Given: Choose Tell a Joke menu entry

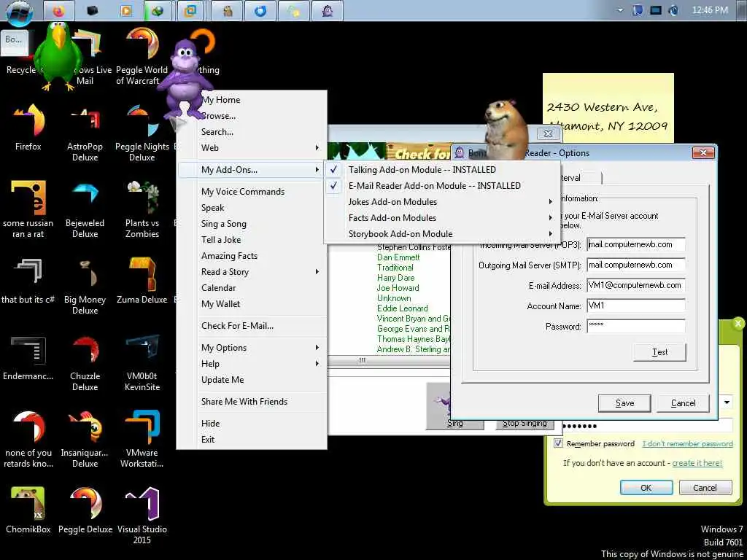Looking at the screenshot, I should (x=252, y=240).
